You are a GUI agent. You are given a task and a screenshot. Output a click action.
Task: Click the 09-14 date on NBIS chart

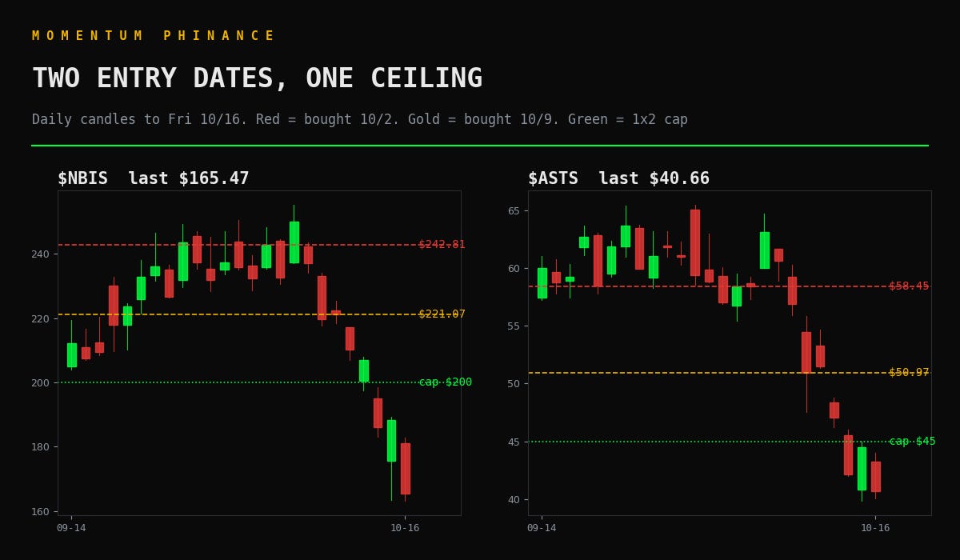tap(71, 528)
